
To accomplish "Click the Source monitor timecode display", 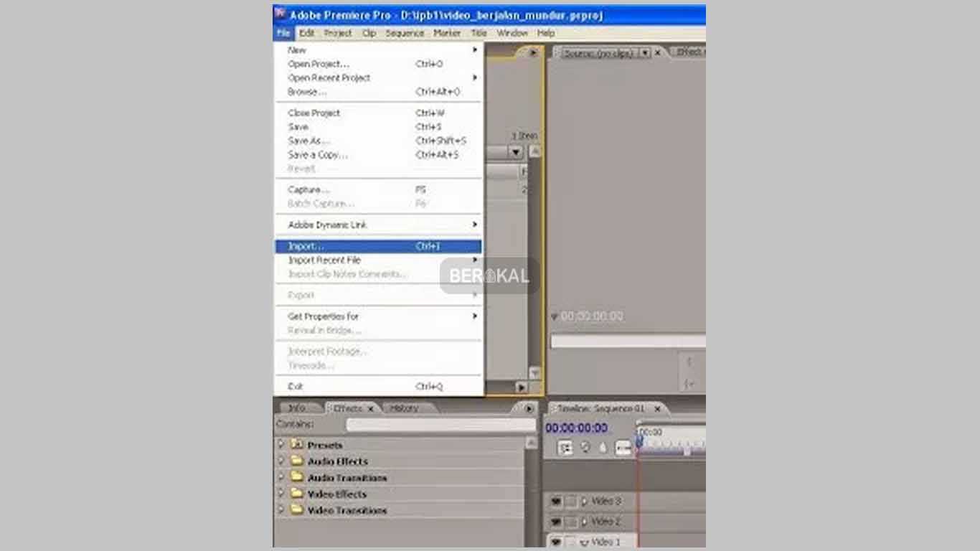I will [x=592, y=316].
